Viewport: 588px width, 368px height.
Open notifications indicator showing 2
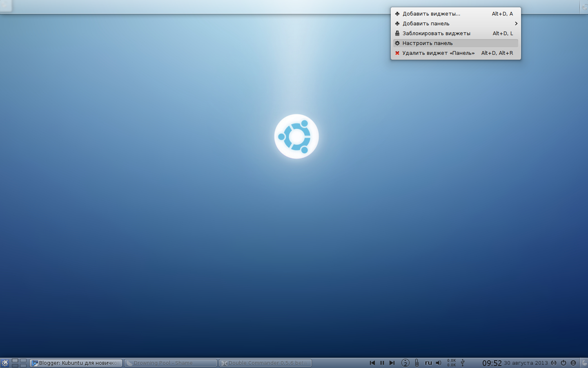[405, 363]
